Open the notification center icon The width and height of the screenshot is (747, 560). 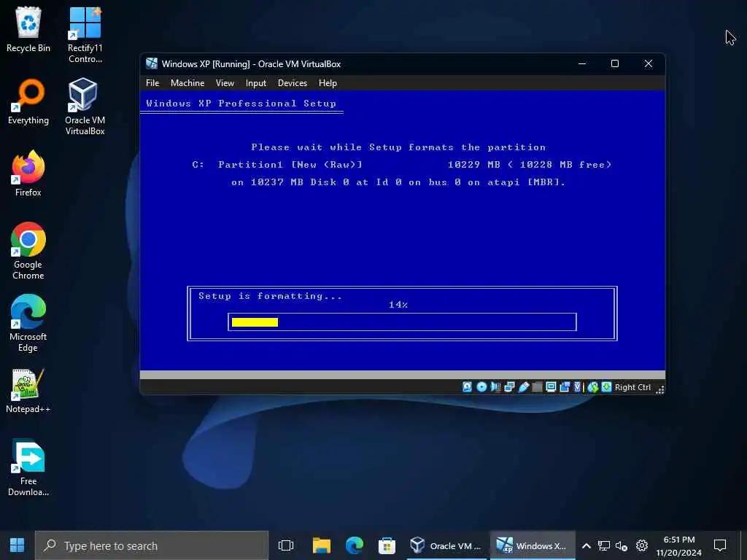point(720,545)
